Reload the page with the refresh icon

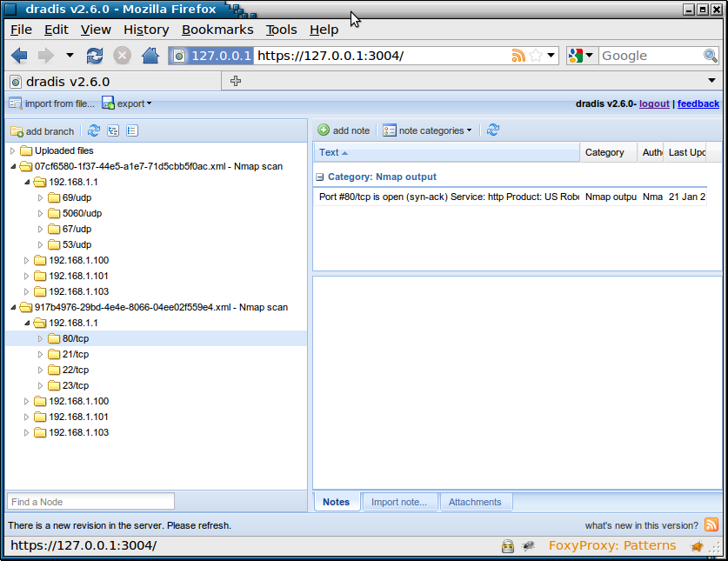coord(95,56)
